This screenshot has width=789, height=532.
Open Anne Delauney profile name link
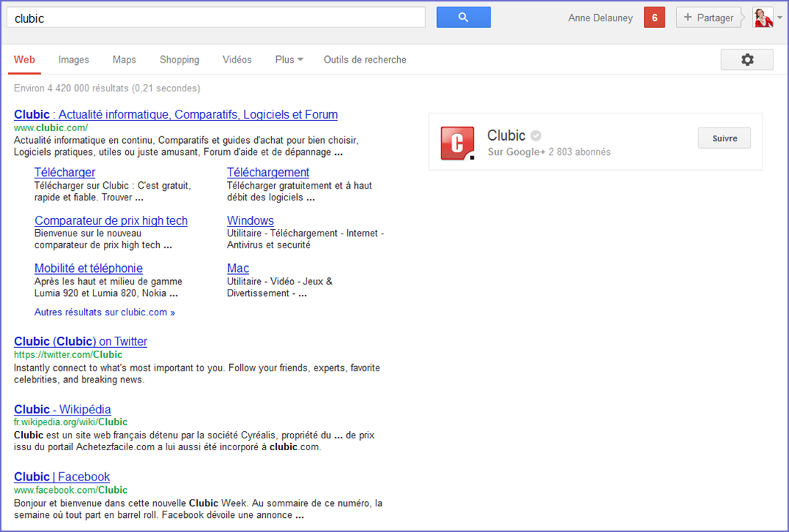[600, 18]
